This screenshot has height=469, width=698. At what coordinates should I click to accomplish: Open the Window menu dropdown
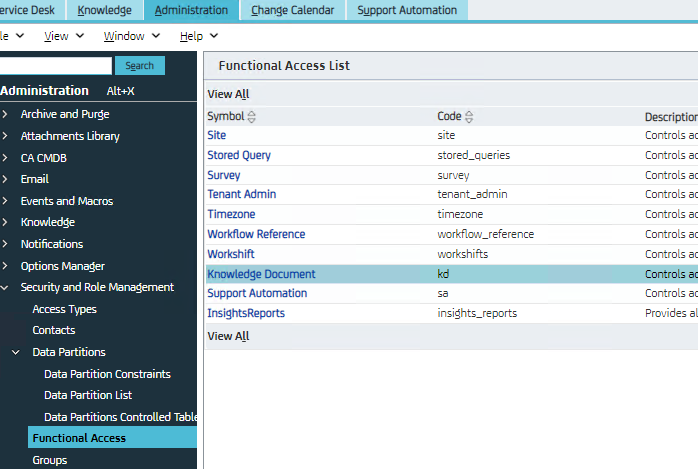[x=130, y=36]
